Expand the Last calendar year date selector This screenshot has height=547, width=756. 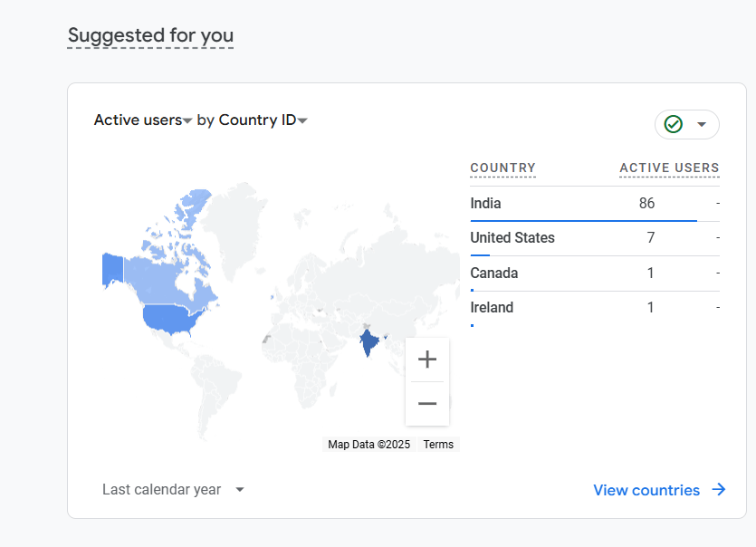[174, 490]
